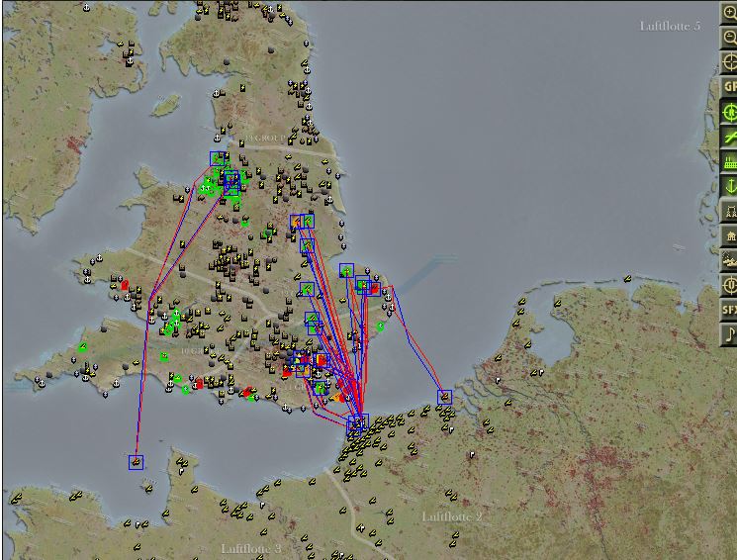The image size is (737, 560).
Task: Click the U crosshair toolbar icon
Action: point(729,285)
